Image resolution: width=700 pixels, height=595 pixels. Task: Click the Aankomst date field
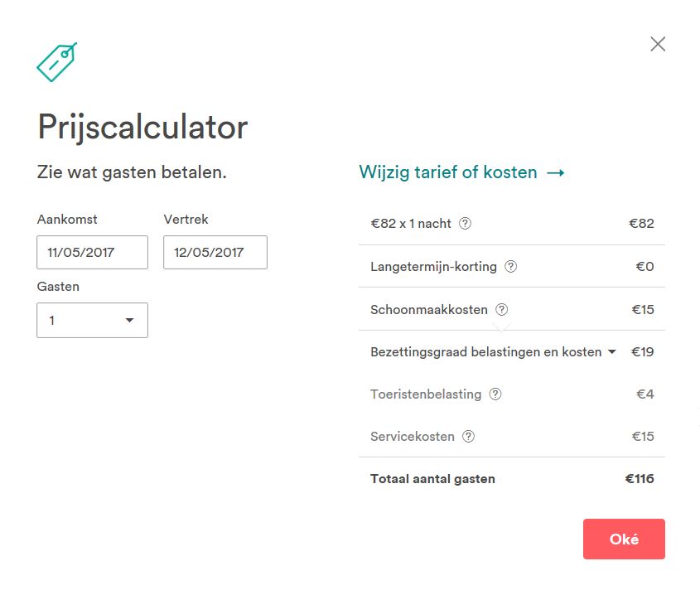click(92, 253)
